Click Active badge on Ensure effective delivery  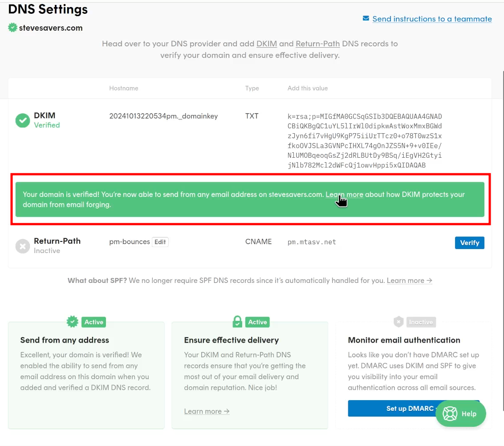click(257, 322)
